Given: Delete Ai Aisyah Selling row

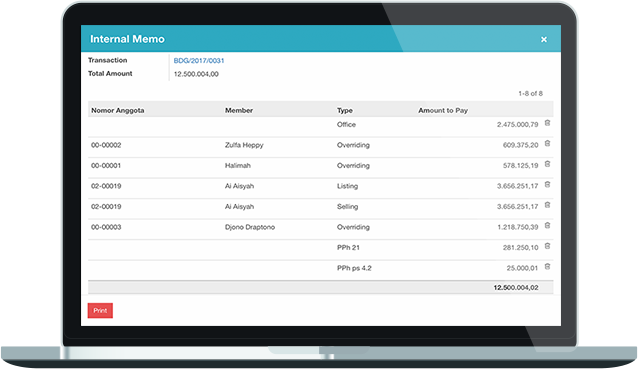Looking at the screenshot, I should pos(547,205).
